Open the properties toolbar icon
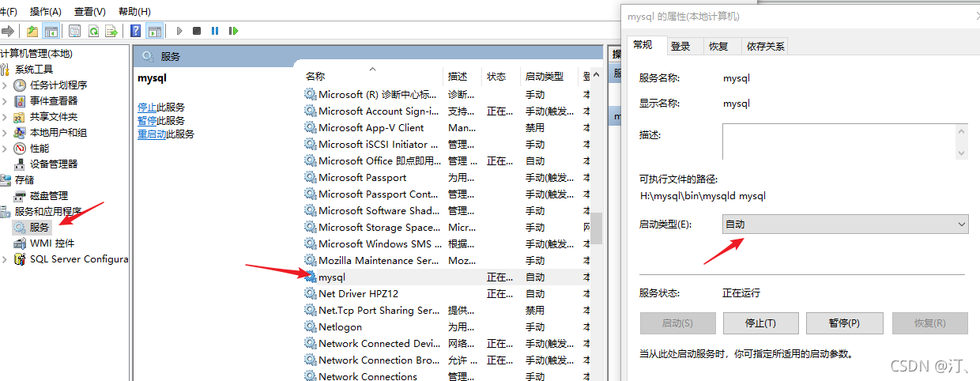The image size is (980, 381). pyautogui.click(x=74, y=31)
